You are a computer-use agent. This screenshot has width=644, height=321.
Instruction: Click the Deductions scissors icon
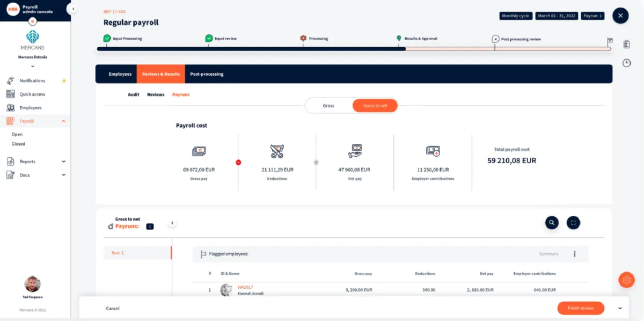(x=277, y=151)
